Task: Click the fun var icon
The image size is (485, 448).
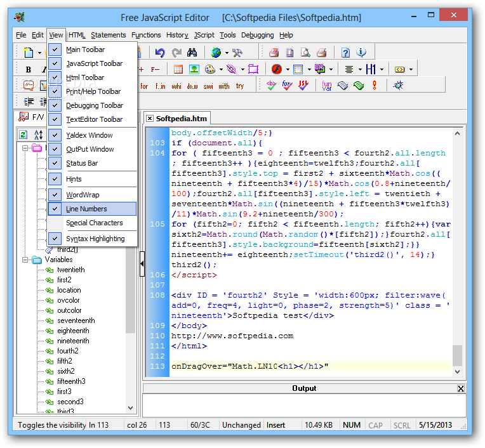Action: pos(327,85)
